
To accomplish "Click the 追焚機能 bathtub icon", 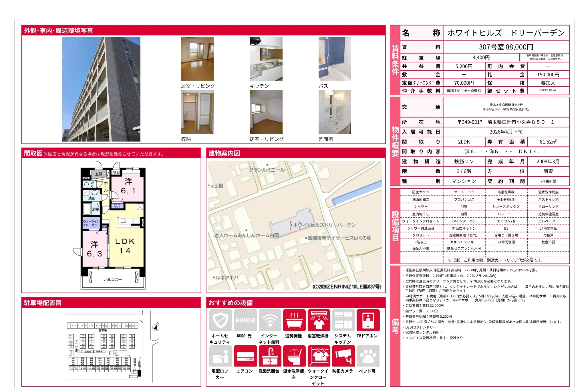I will pyautogui.click(x=294, y=320).
